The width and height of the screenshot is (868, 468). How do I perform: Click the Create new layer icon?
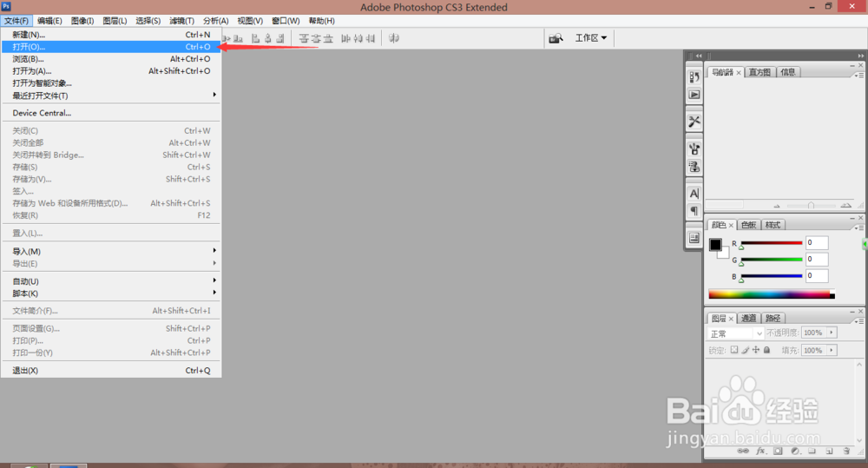tap(829, 451)
